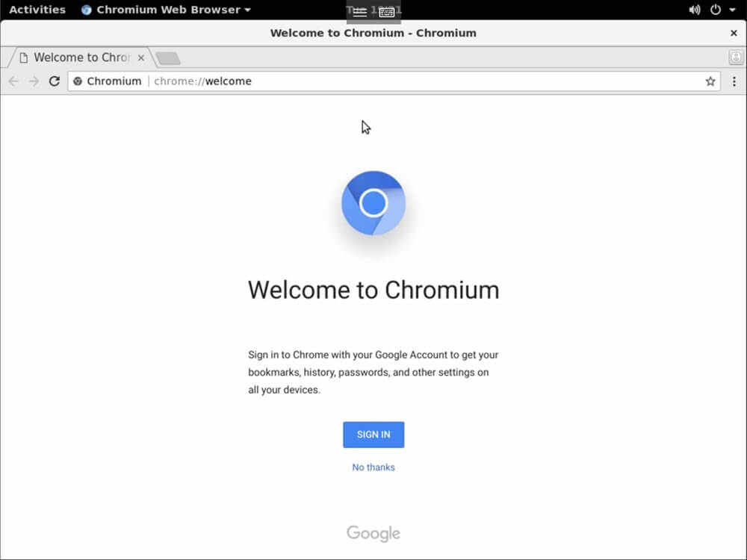Reload the welcome page
Screen dimensions: 747x560
(x=55, y=81)
